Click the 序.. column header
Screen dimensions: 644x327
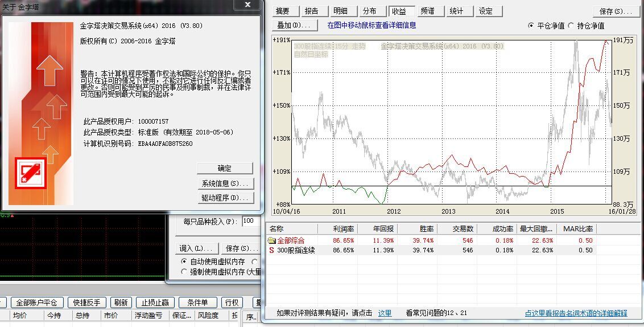pos(251,317)
